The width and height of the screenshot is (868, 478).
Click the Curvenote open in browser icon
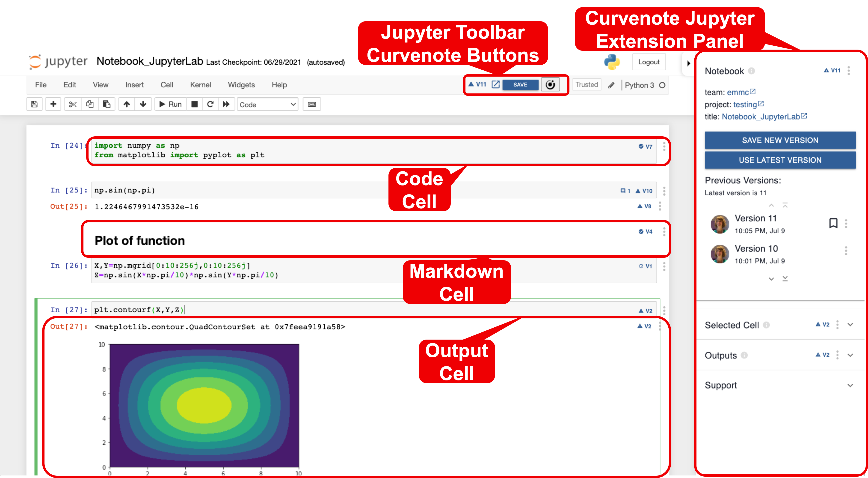[496, 84]
